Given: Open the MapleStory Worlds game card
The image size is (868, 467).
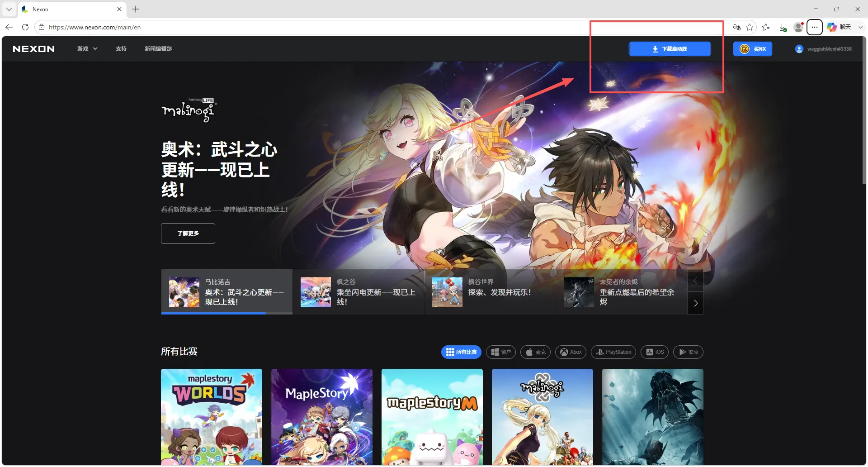Looking at the screenshot, I should (x=212, y=417).
